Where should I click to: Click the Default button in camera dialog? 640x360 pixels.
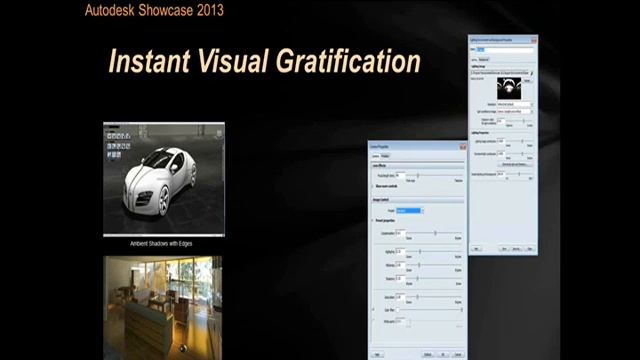tap(428, 354)
